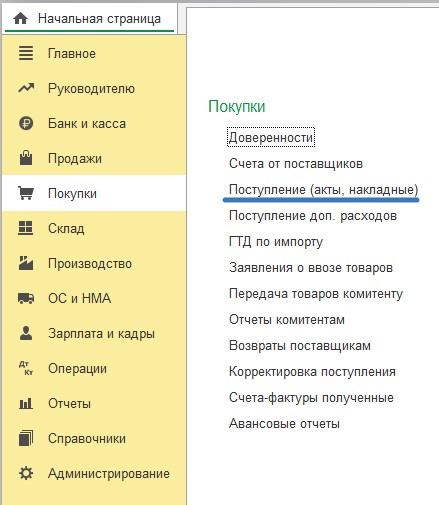Viewport: 439px width, 505px height.
Task: Click the Главное hamburger lines icon
Action: pos(26,53)
